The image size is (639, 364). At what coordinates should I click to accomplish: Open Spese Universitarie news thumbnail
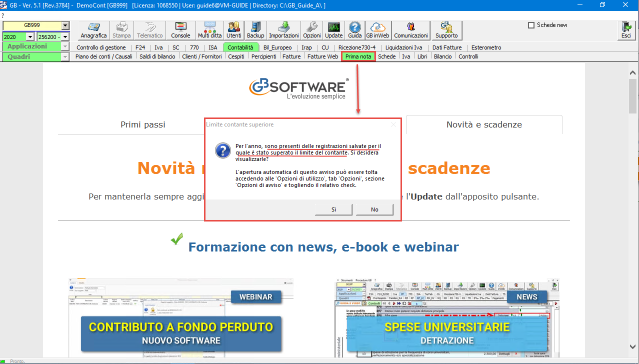coord(447,318)
